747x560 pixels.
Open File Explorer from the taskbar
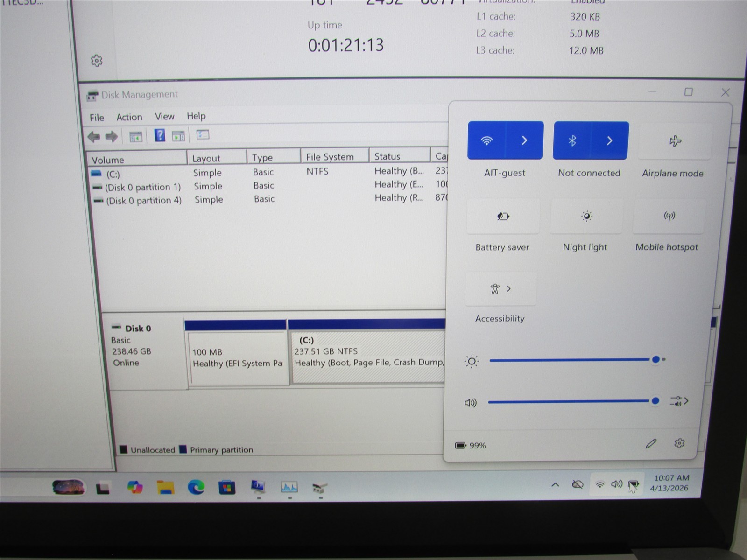pos(165,488)
